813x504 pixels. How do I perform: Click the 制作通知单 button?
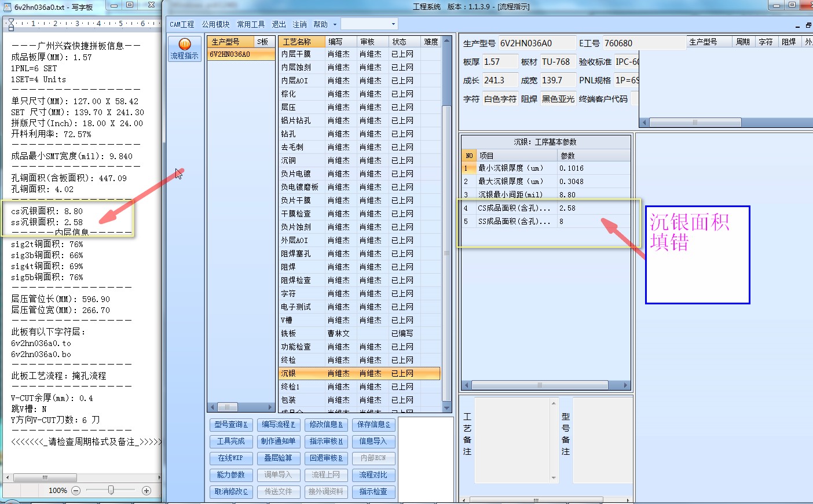pyautogui.click(x=278, y=441)
